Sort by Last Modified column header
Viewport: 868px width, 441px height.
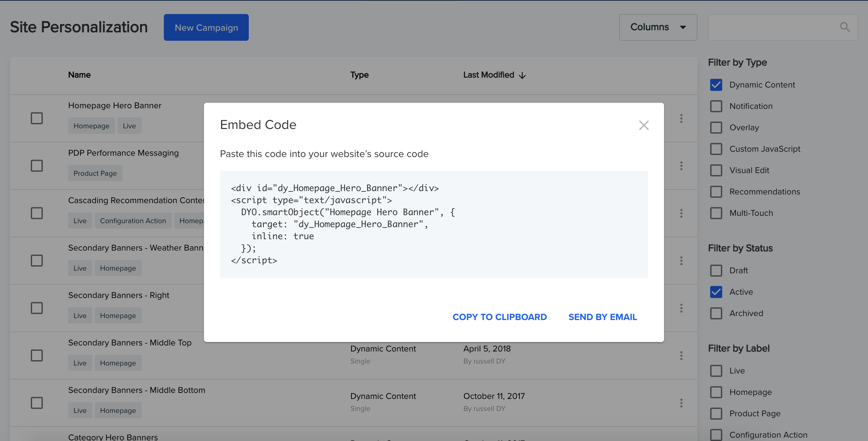click(x=488, y=75)
